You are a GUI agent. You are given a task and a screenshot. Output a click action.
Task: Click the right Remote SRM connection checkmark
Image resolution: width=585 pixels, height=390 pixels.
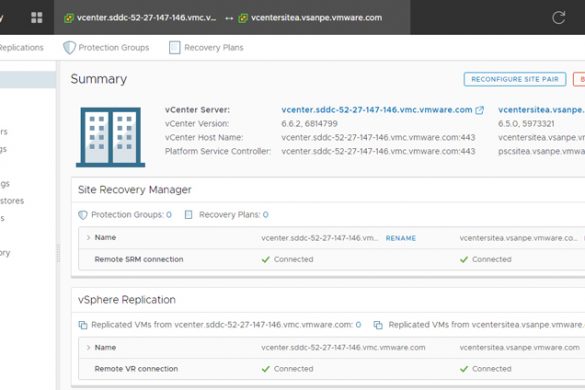(x=464, y=259)
